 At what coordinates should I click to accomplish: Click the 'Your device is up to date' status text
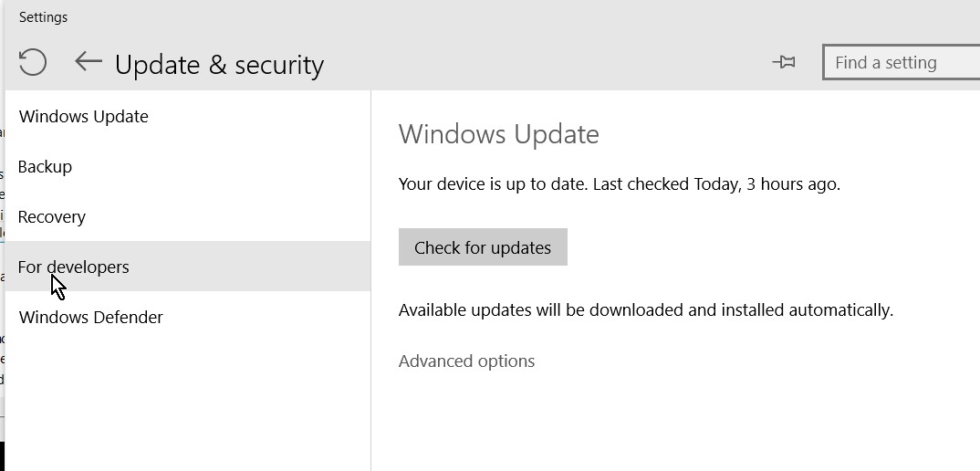tap(619, 184)
